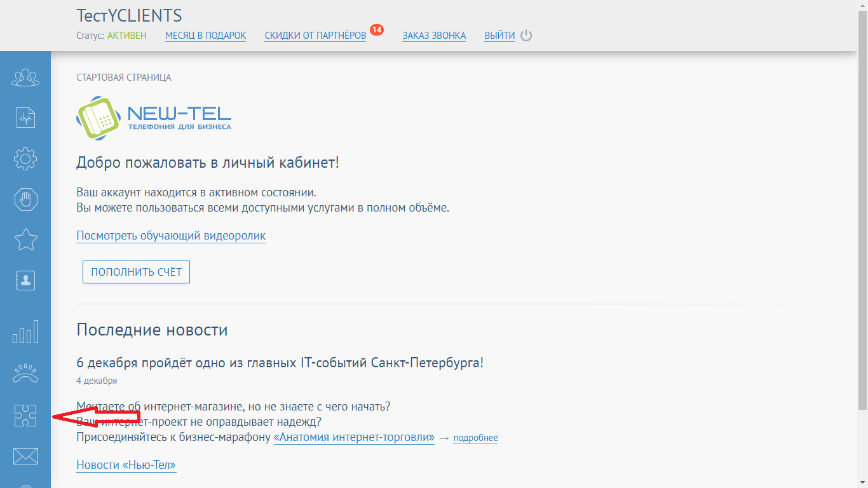The height and width of the screenshot is (488, 868).
Task: Open the contact book sidebar icon
Action: (x=25, y=280)
